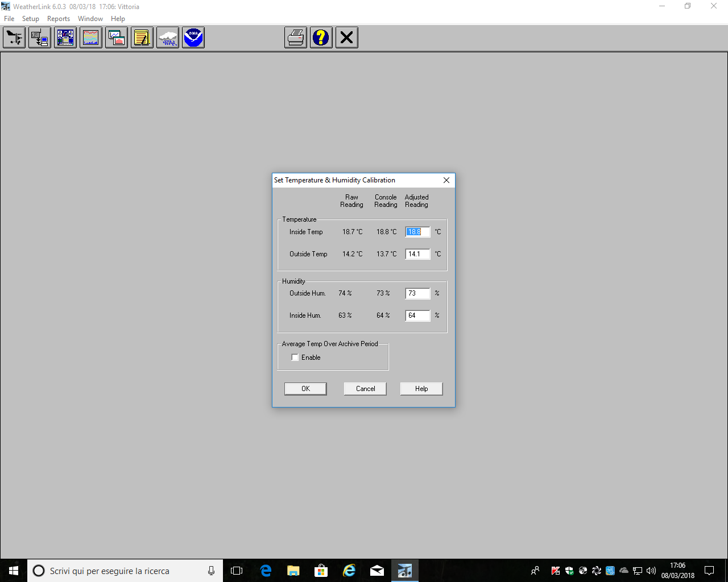Click the Outside Temp console reading 13.7 °C
Viewport: 728px width, 582px height.
[x=387, y=254]
